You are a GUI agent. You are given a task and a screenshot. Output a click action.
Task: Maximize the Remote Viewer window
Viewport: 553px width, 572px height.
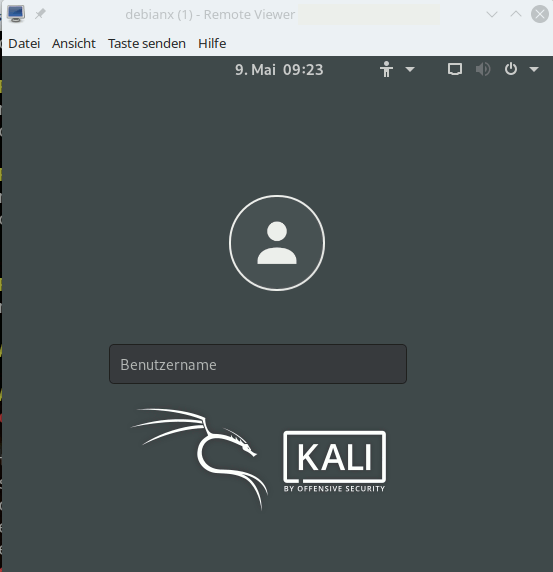tap(516, 14)
